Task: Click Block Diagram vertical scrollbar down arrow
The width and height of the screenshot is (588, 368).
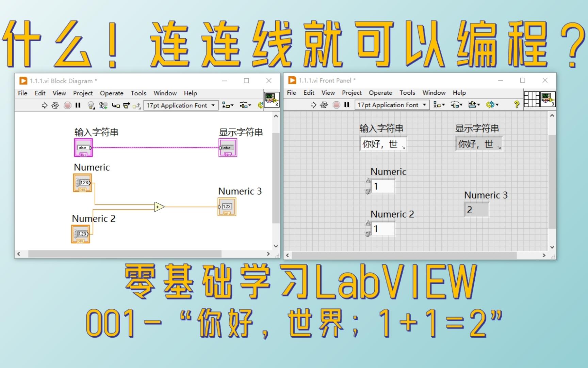Action: (x=276, y=246)
